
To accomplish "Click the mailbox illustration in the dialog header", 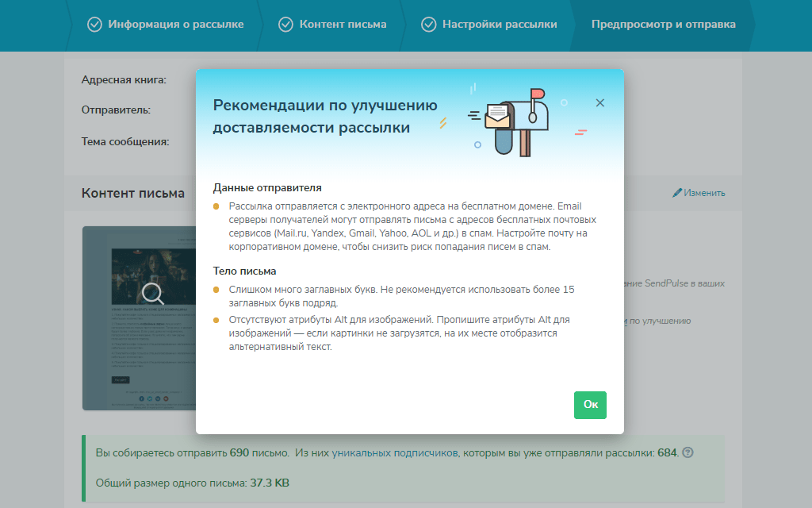I will point(515,122).
